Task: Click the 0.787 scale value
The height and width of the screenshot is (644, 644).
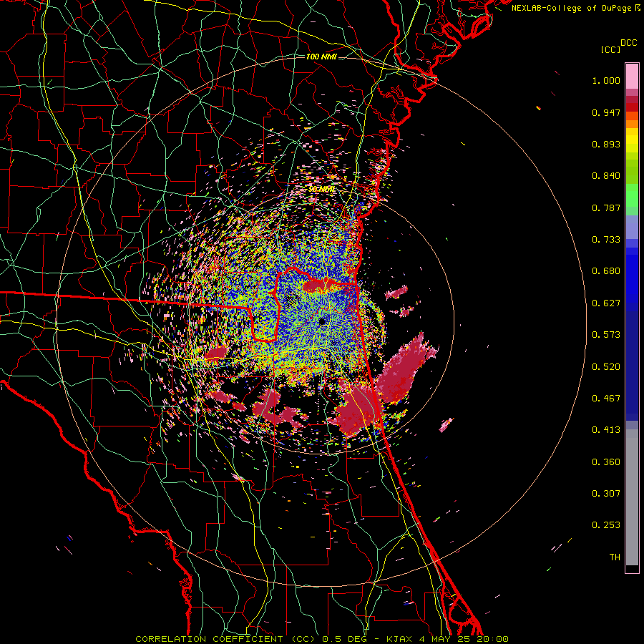Action: pyautogui.click(x=606, y=208)
